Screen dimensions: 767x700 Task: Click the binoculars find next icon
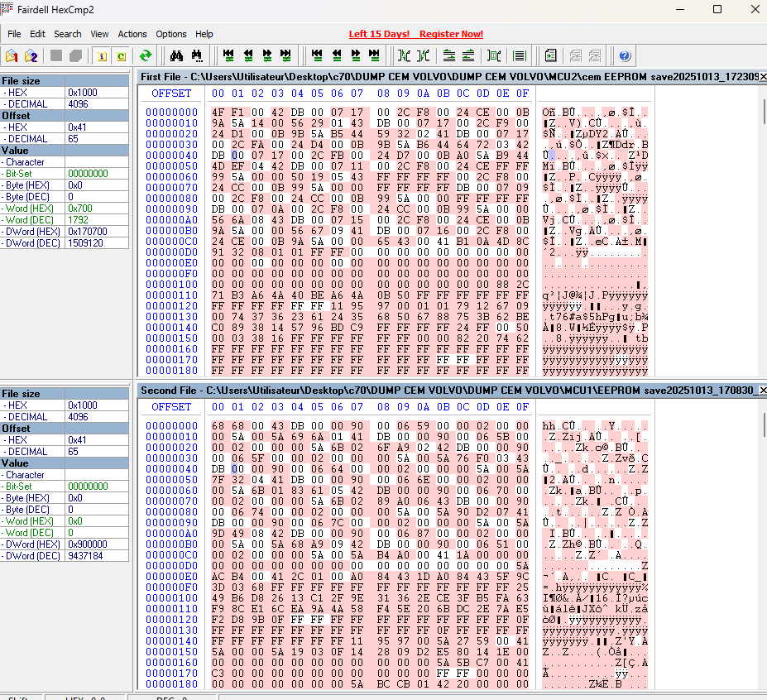click(x=197, y=56)
